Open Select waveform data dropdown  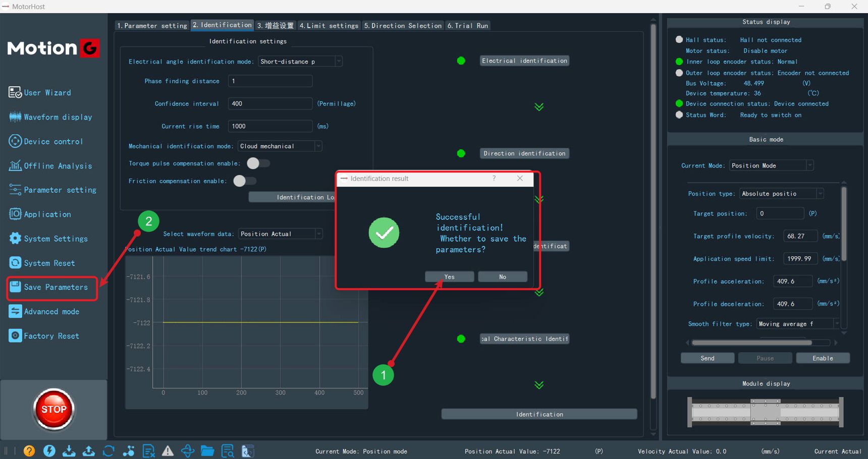(x=280, y=234)
